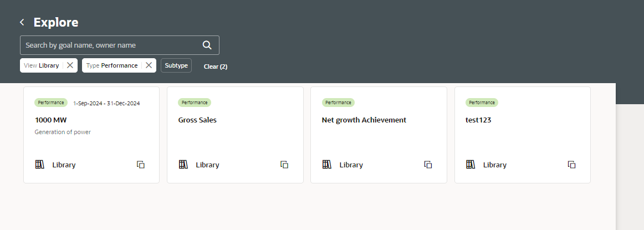644x230 pixels.
Task: Open the View Library filter chip
Action: pos(42,65)
